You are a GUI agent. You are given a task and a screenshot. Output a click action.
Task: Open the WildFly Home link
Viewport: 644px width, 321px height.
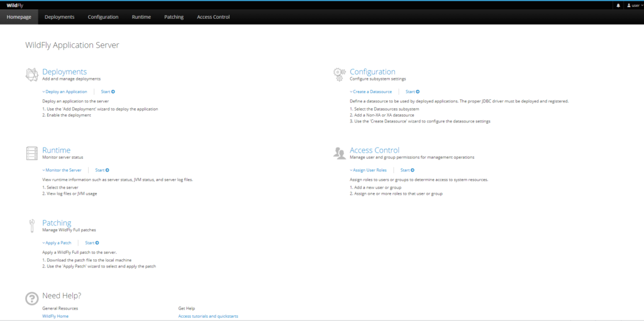tap(55, 316)
